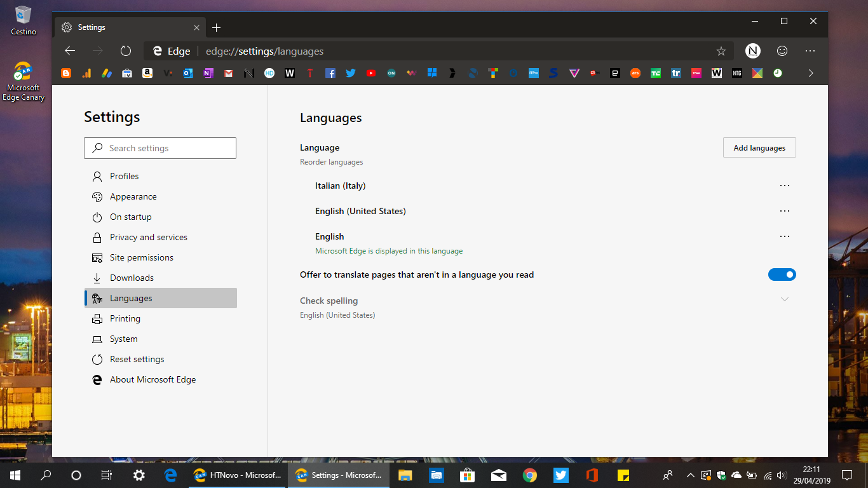Switch to HTNovo Edge taskbar window
The image size is (868, 488).
click(x=238, y=475)
